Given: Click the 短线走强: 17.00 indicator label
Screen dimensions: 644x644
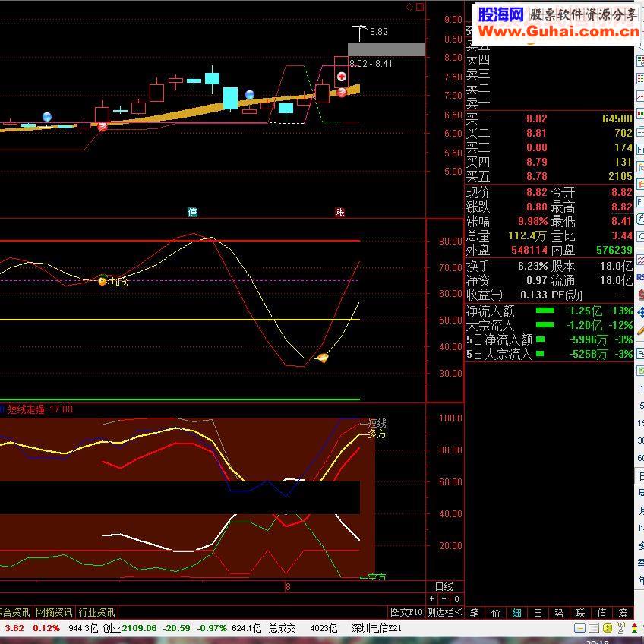Looking at the screenshot, I should pyautogui.click(x=40, y=409).
